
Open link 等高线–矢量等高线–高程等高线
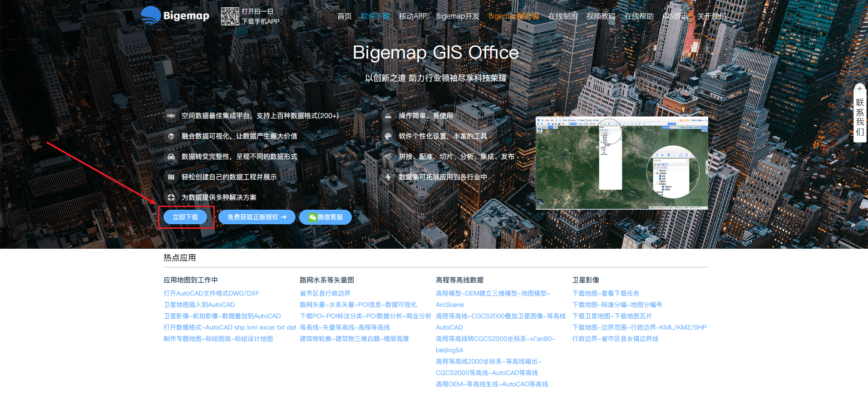click(x=345, y=327)
